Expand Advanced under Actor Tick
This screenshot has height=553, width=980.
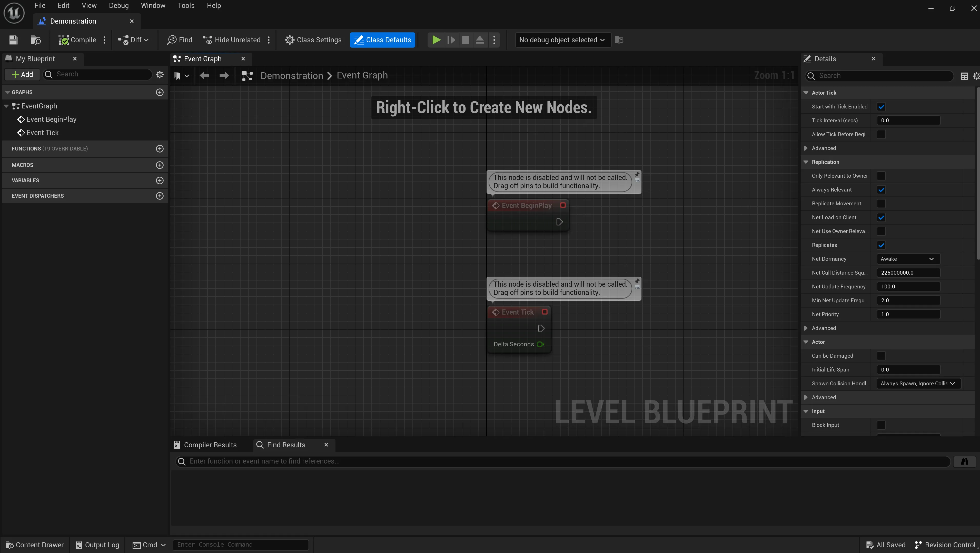(x=806, y=148)
